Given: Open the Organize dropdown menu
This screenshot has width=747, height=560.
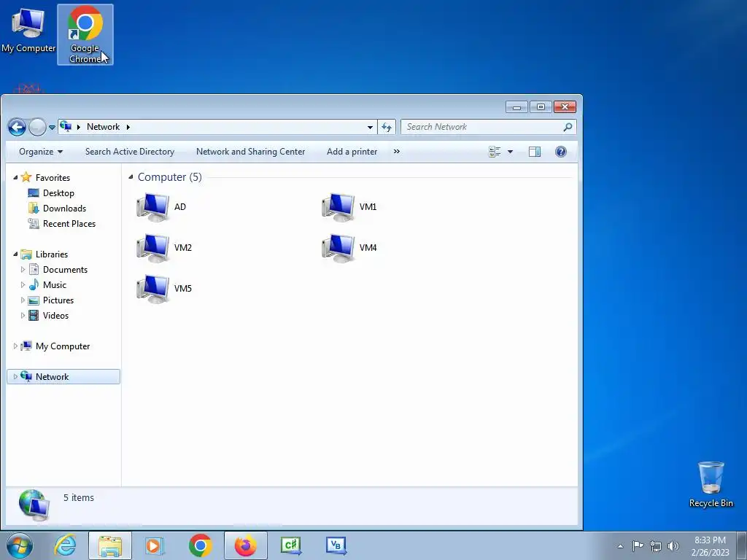Looking at the screenshot, I should click(41, 152).
